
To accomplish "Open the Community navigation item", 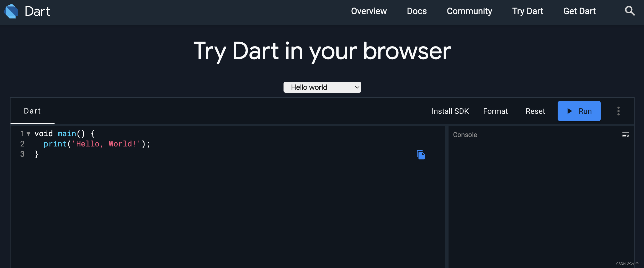I will pos(469,11).
